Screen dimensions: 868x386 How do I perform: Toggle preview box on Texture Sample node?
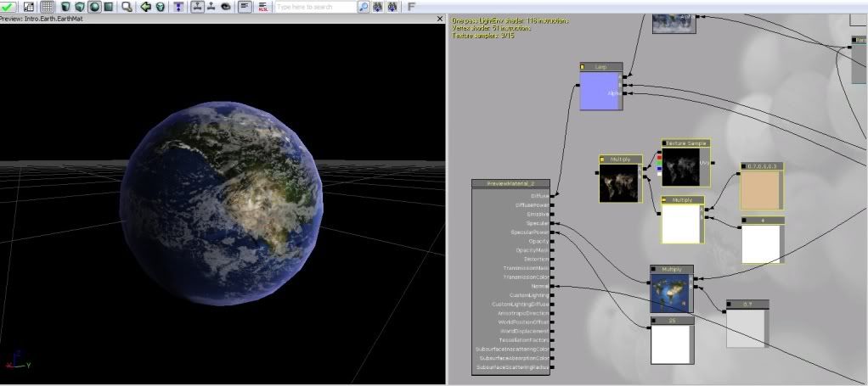(x=665, y=143)
